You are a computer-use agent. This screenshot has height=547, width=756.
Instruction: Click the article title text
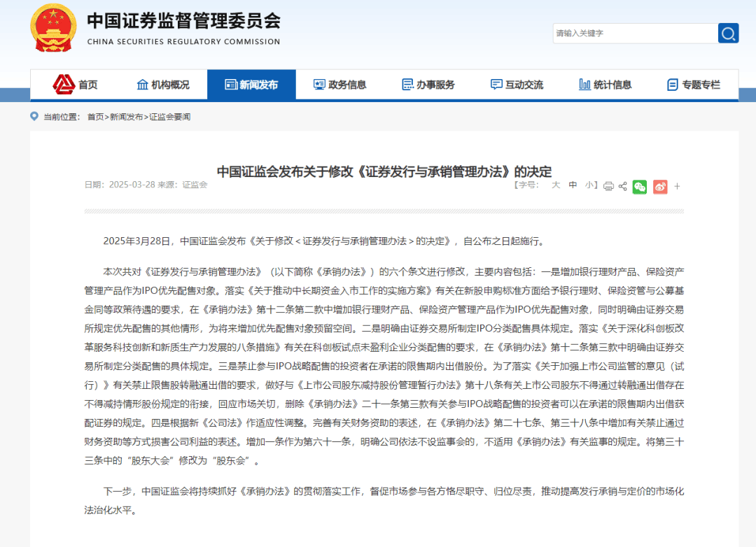[384, 171]
